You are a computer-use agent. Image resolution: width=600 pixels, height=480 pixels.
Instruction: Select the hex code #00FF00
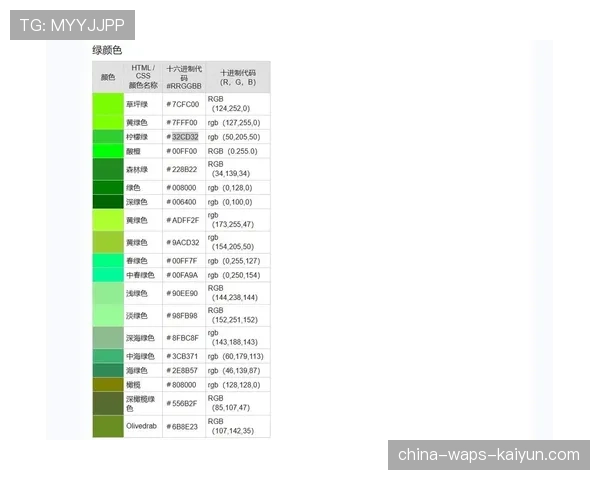182,151
